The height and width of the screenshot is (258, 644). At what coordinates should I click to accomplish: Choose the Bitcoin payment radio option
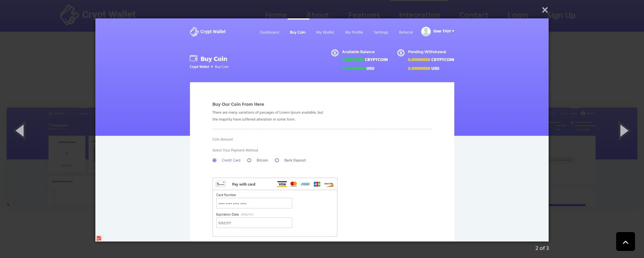tap(249, 160)
